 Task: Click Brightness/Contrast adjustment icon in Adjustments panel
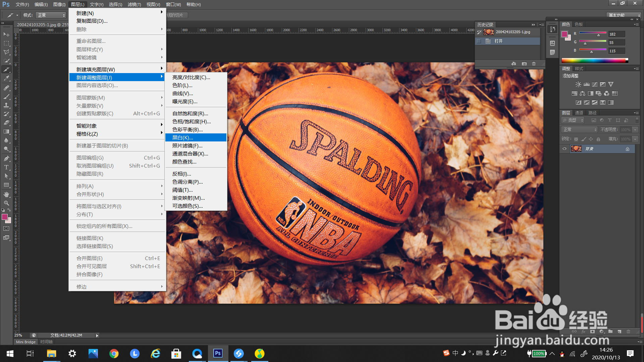pos(578,84)
